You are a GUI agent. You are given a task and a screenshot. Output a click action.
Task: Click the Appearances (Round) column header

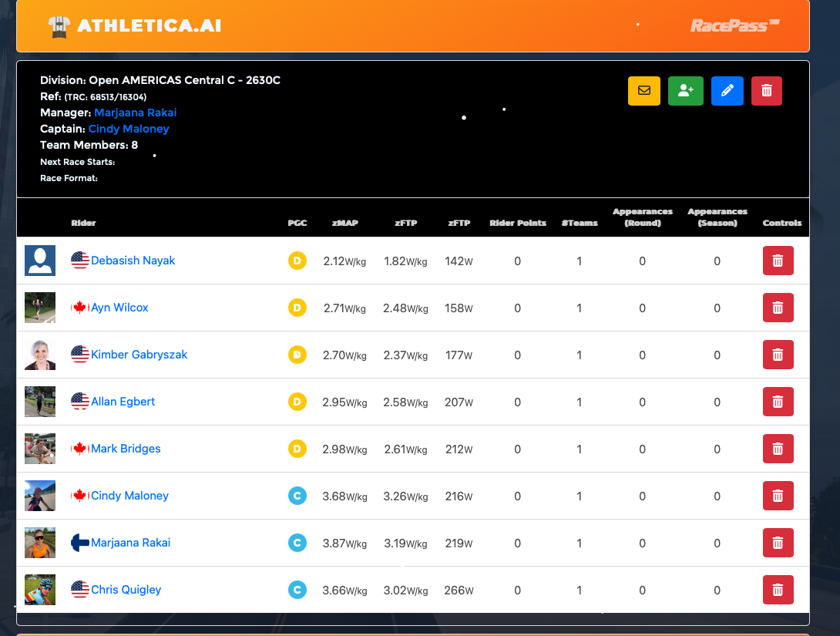[x=642, y=217]
